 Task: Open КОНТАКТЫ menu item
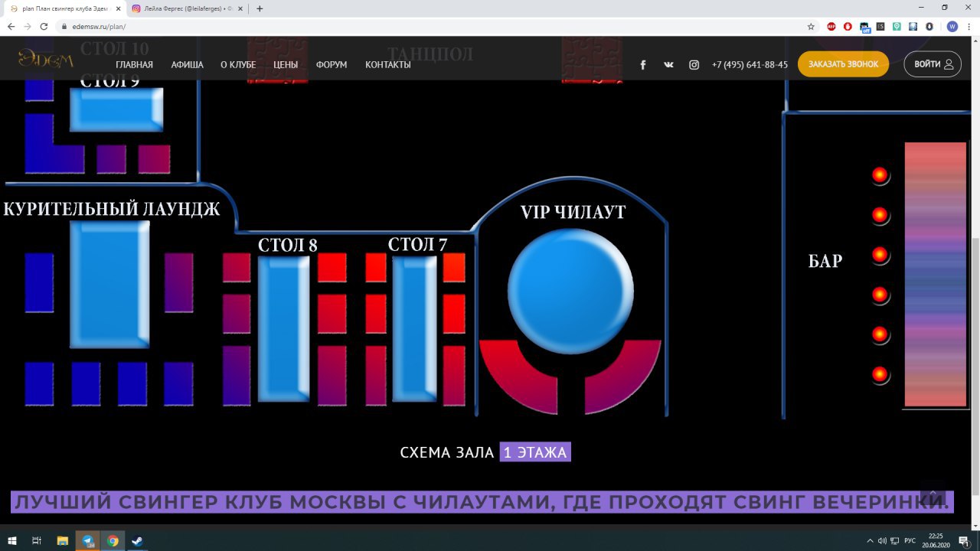pyautogui.click(x=388, y=65)
